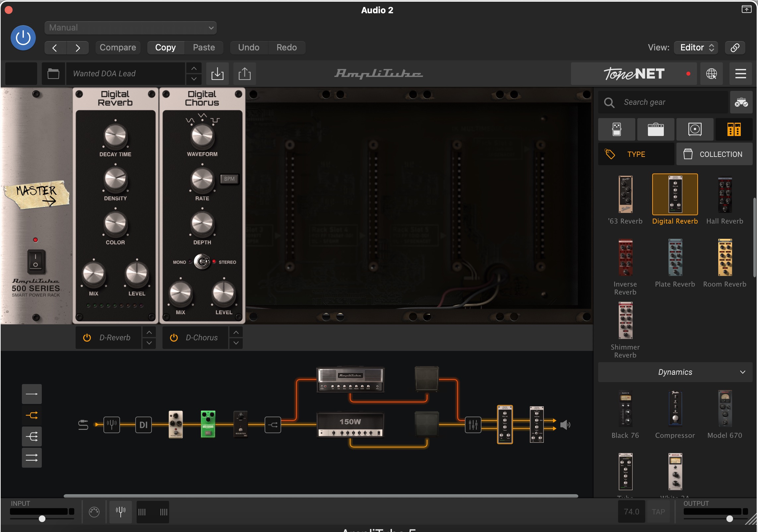Toggle the plugin power bypass button
Viewport: 758px width, 532px height.
[x=23, y=38]
